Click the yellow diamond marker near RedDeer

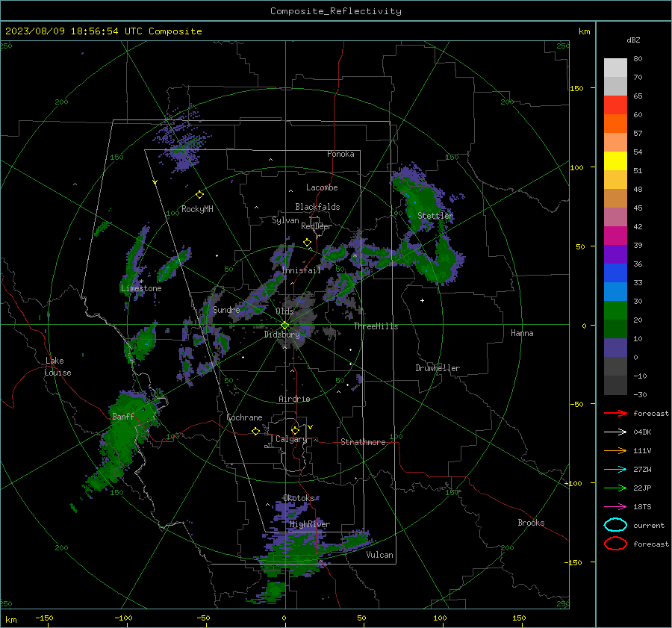coord(307,243)
